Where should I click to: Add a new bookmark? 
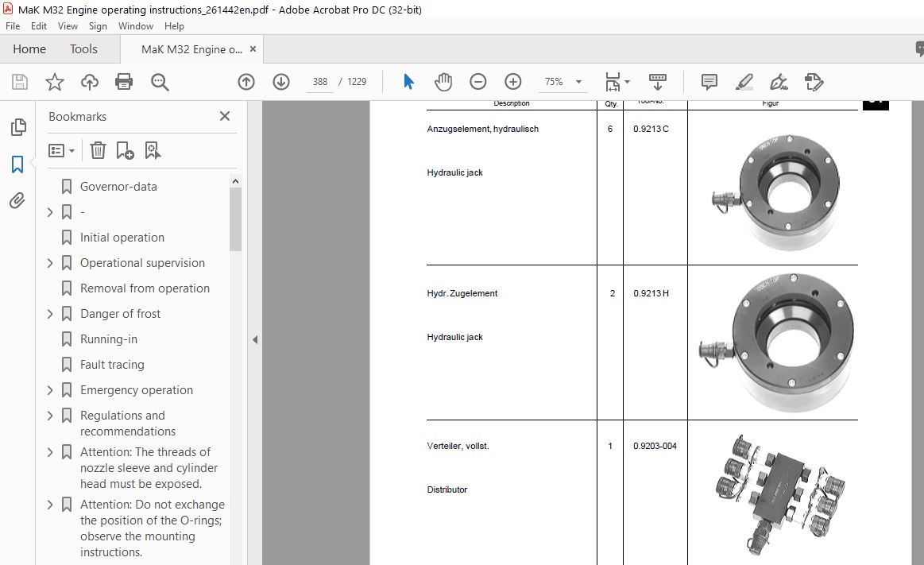pyautogui.click(x=125, y=151)
